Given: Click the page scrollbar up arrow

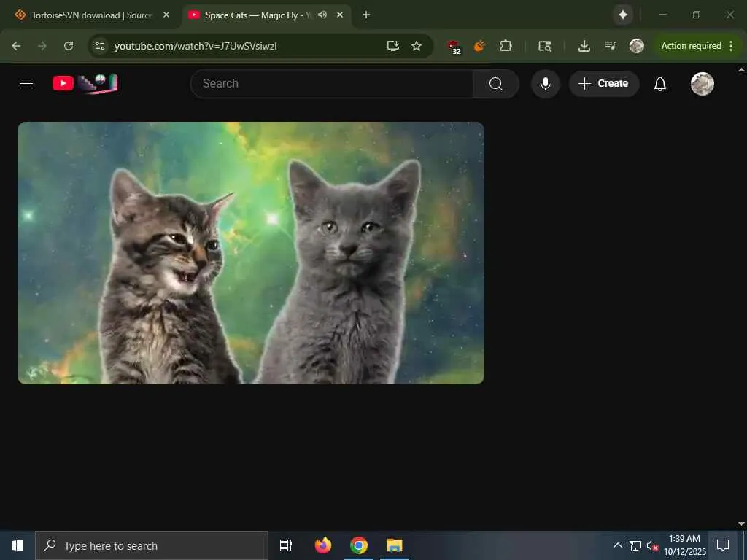Looking at the screenshot, I should [741, 69].
